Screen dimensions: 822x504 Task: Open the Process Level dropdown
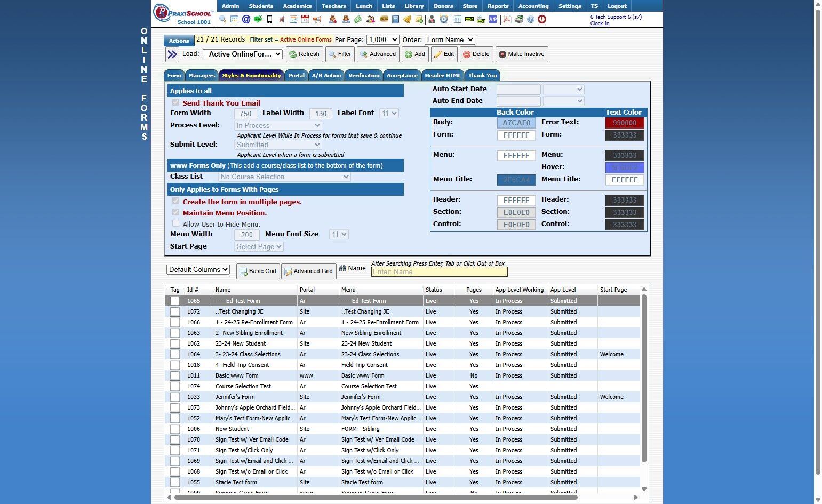[x=278, y=125]
